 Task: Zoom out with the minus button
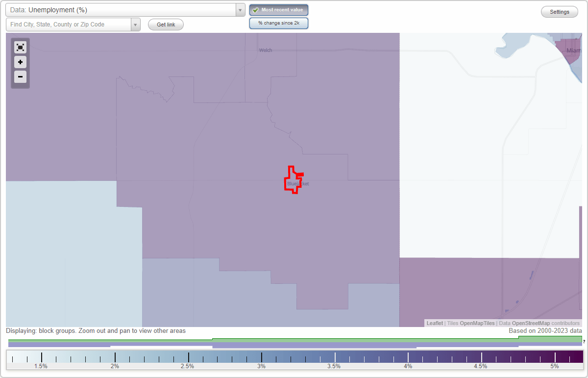click(20, 76)
